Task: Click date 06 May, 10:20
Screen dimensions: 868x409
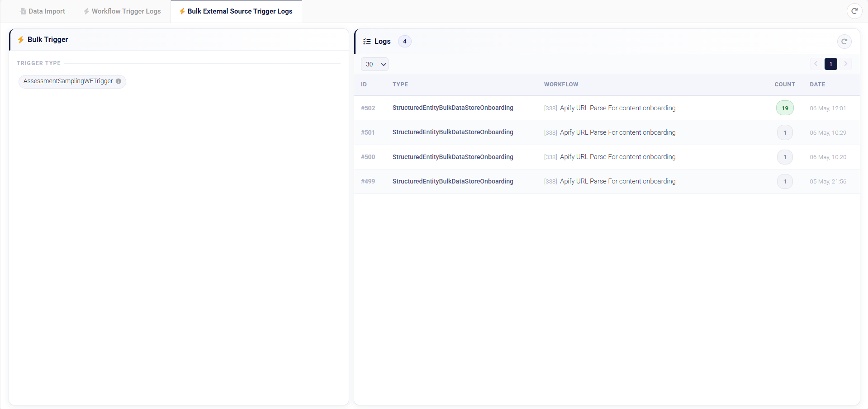Action: (x=828, y=157)
